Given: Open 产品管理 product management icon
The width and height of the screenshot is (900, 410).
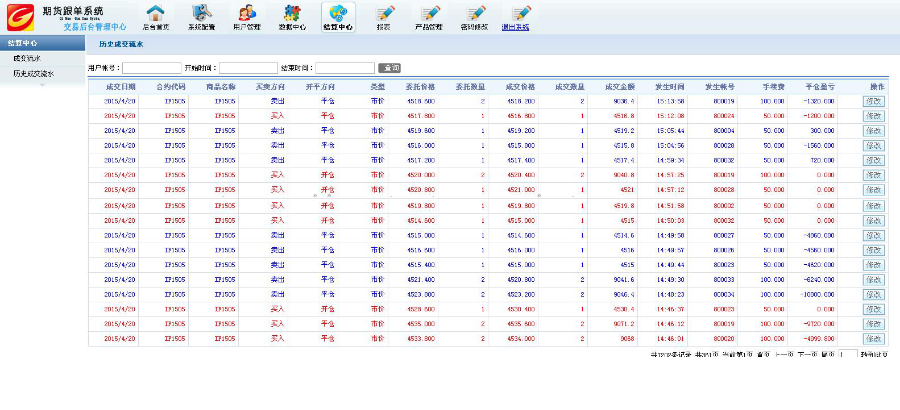Looking at the screenshot, I should (429, 16).
